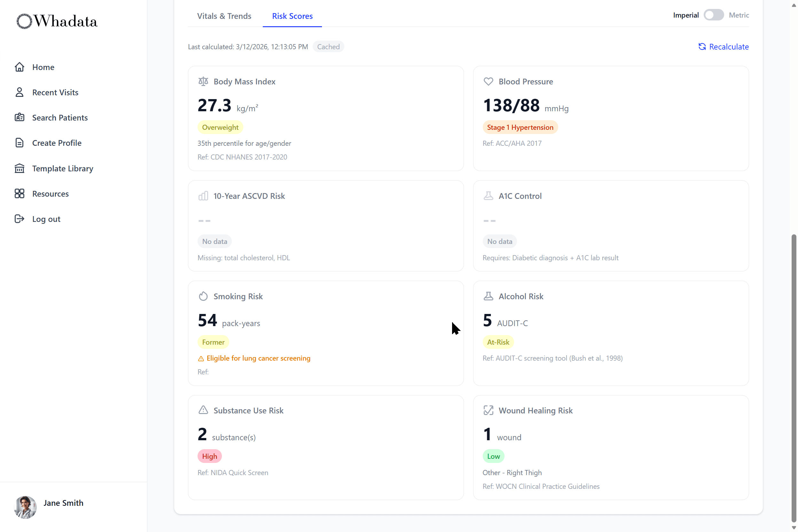Switch to the Vitals & Trends tab
Viewport: 798px width, 532px height.
pyautogui.click(x=224, y=16)
